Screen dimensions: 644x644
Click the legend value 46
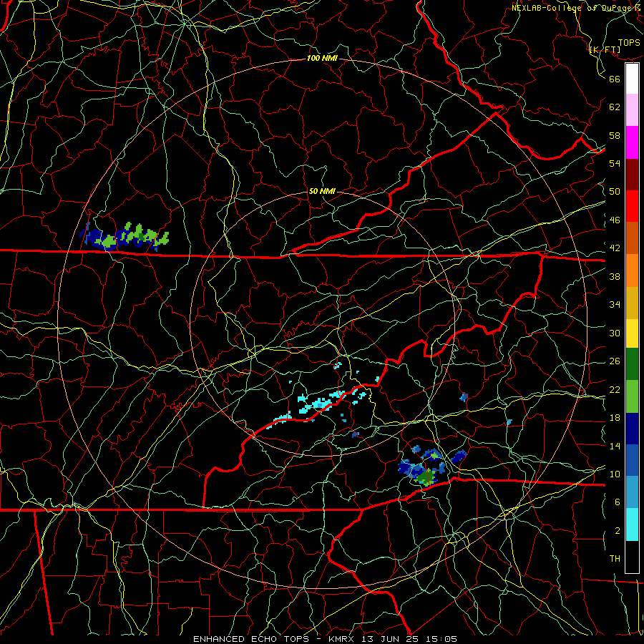click(x=615, y=220)
